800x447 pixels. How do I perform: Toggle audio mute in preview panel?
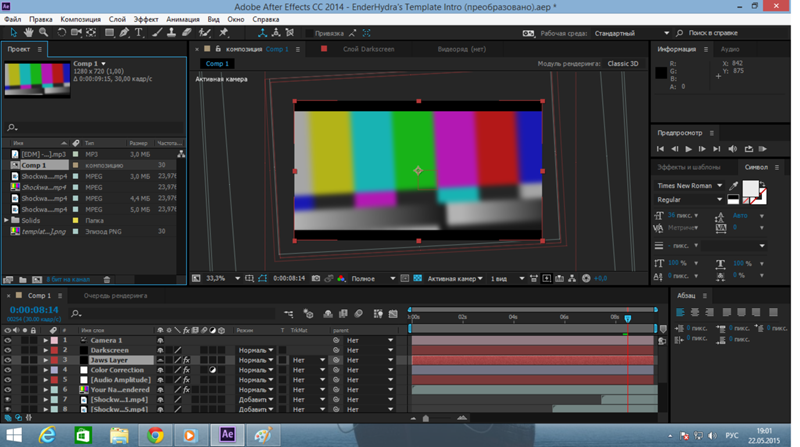[x=733, y=149]
